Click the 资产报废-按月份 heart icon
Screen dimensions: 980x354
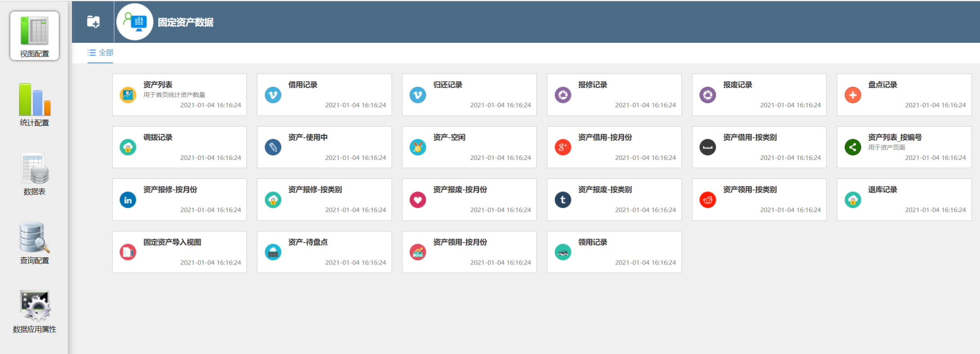(418, 200)
